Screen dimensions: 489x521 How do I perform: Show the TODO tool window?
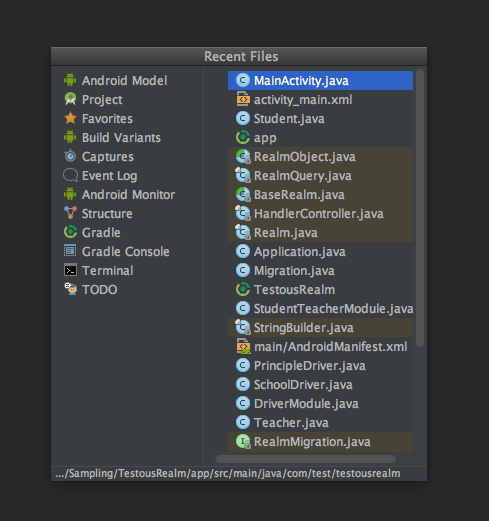click(100, 289)
